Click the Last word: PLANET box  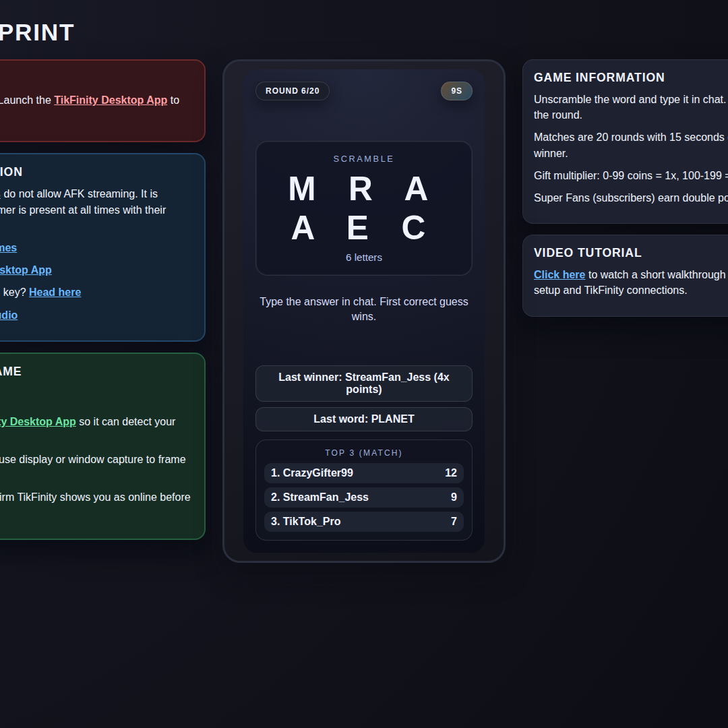click(x=364, y=419)
